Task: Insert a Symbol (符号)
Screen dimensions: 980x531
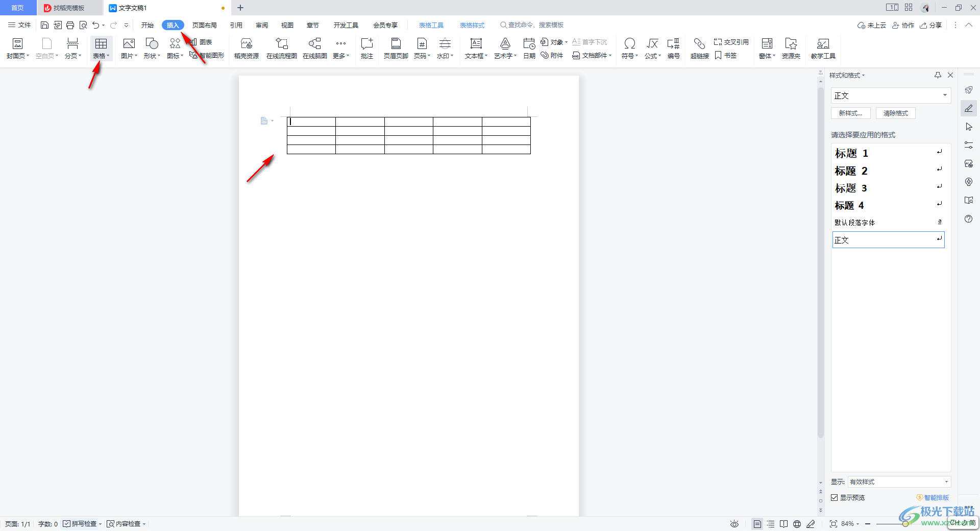Action: (630, 49)
